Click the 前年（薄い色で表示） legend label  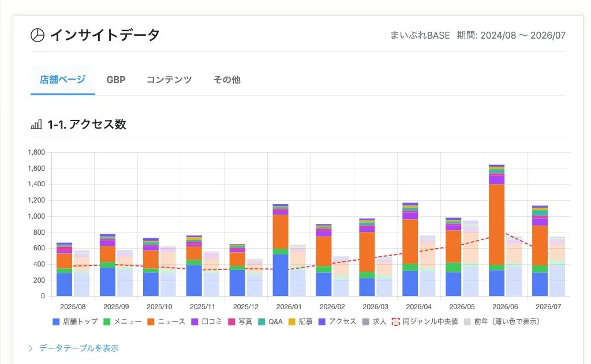(507, 321)
